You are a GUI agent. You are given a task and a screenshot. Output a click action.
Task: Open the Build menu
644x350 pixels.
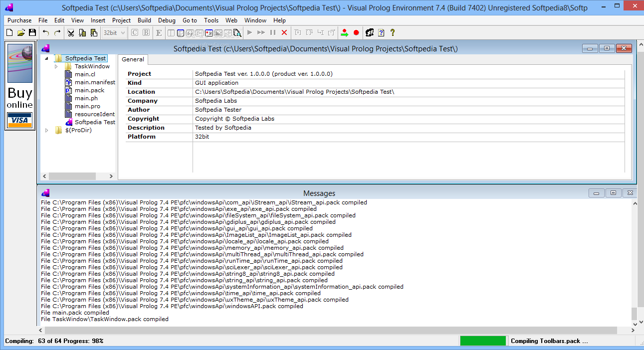[x=144, y=20]
